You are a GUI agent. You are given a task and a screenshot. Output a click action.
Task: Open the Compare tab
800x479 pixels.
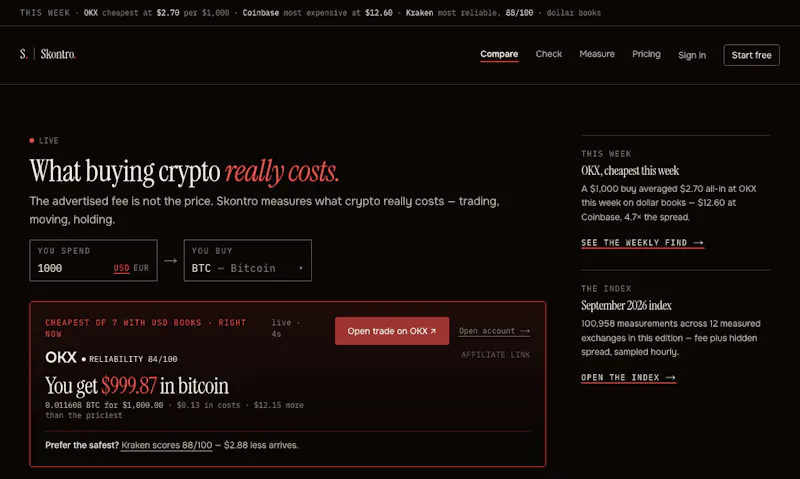tap(499, 54)
